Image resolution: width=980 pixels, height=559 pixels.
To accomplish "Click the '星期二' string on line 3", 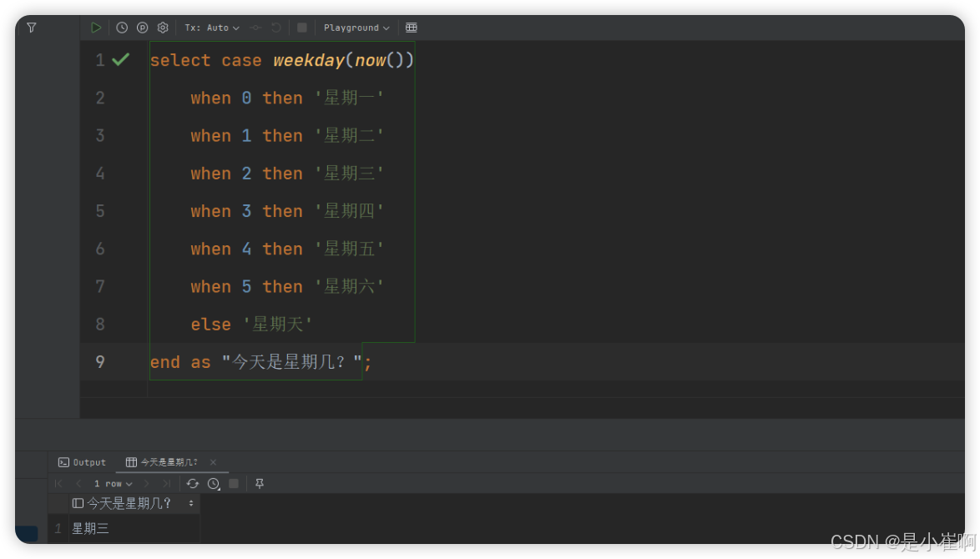I will [350, 135].
